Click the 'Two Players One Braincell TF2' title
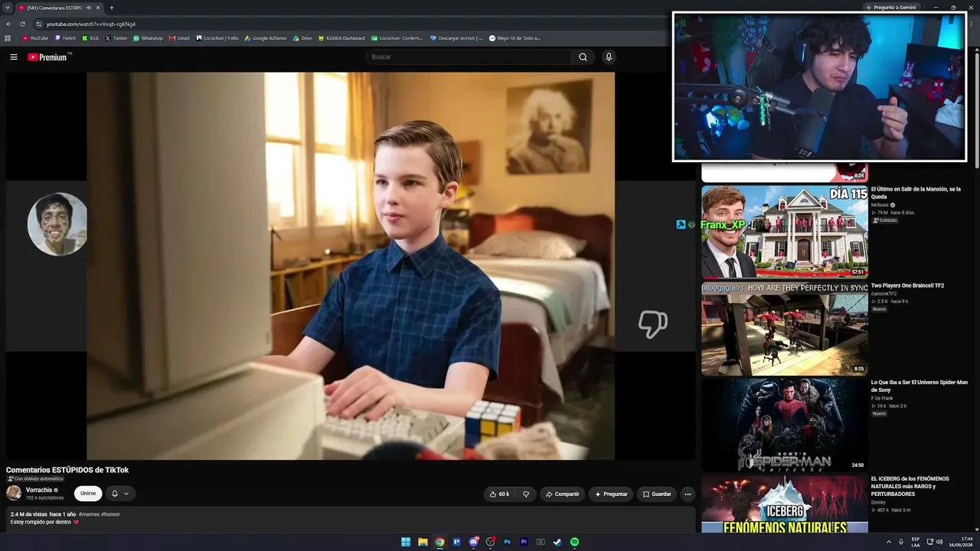 907,285
